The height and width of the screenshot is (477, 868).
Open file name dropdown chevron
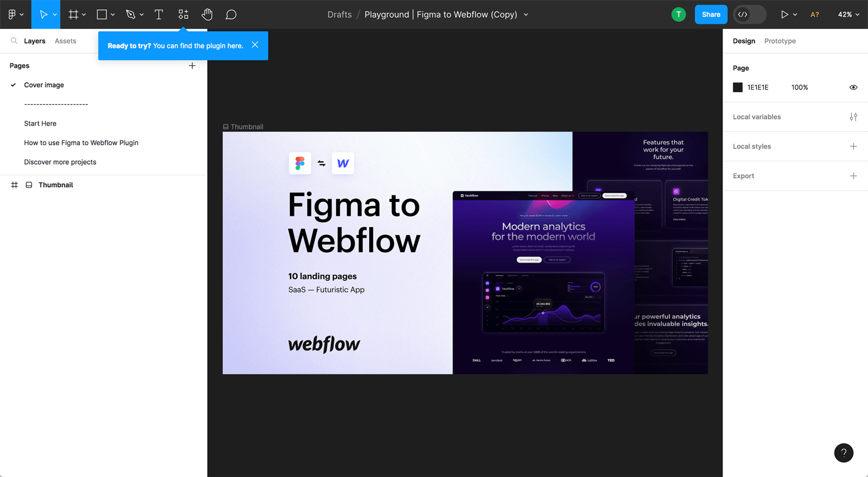click(526, 15)
